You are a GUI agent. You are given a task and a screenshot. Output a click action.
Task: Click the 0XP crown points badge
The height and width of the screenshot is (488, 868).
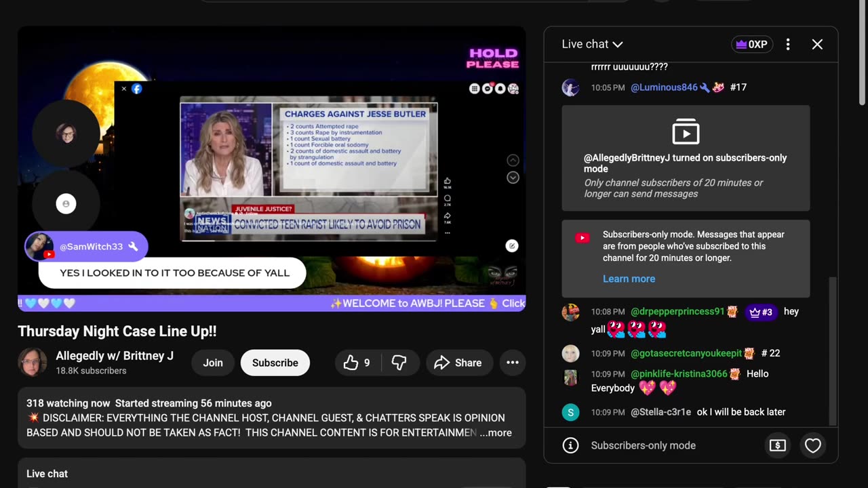pyautogui.click(x=752, y=44)
